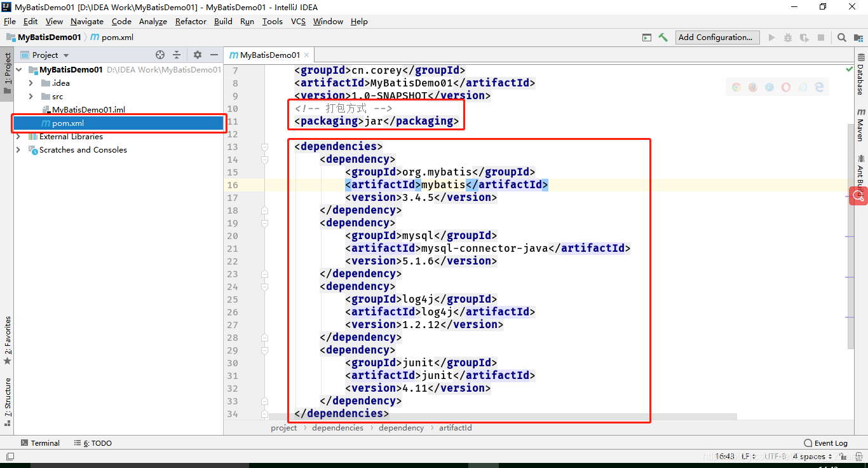This screenshot has width=868, height=468.
Task: Click Run with Coverage icon
Action: click(x=804, y=38)
